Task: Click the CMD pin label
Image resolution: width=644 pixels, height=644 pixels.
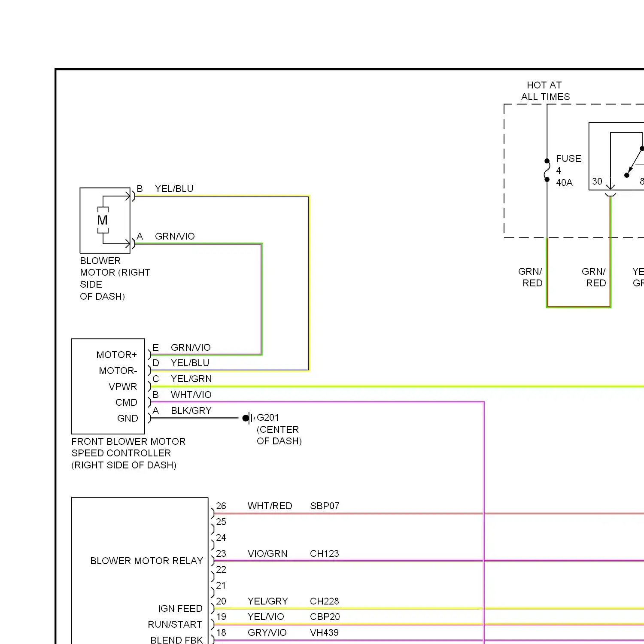Action: coord(126,402)
